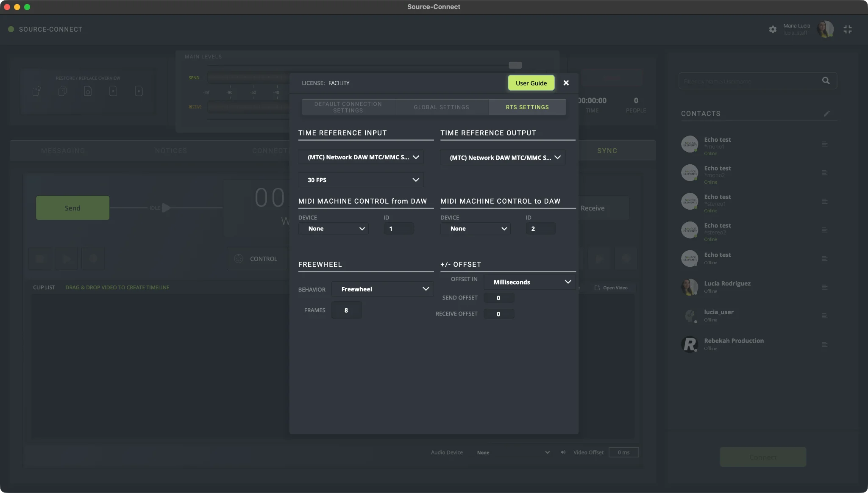
Task: Open menu icon for lucia_user
Action: [825, 316]
